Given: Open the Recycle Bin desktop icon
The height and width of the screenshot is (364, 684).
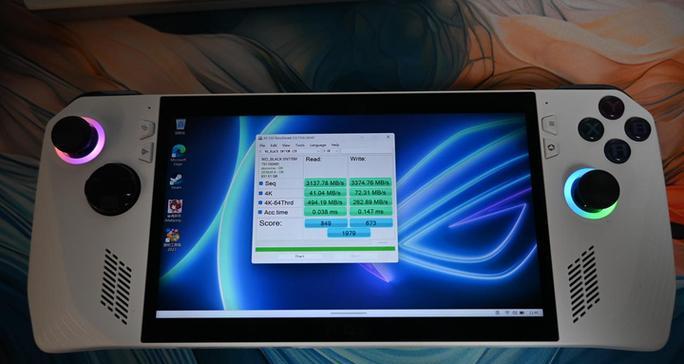Looking at the screenshot, I should coord(180,125).
